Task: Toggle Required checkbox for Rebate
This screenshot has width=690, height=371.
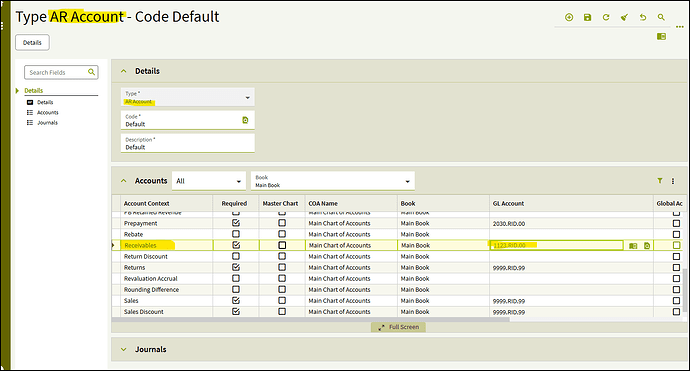Action: (x=236, y=234)
